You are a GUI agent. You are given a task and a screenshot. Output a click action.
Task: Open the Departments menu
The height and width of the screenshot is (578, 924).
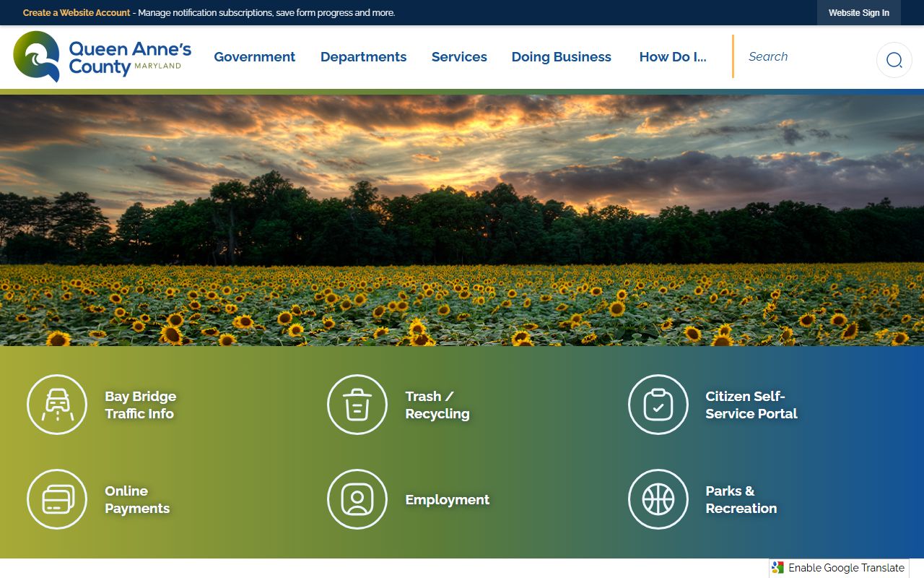click(x=364, y=57)
